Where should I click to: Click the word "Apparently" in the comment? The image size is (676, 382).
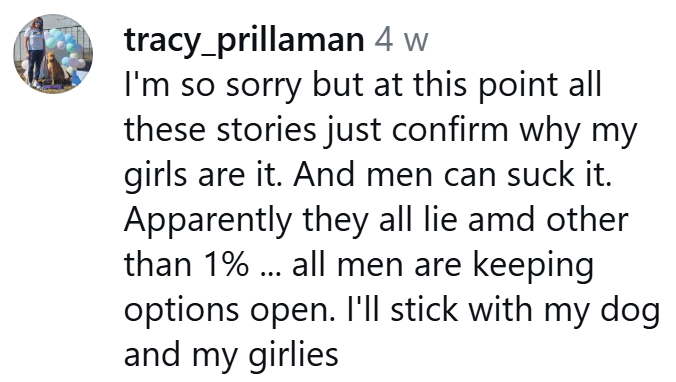coord(208,221)
